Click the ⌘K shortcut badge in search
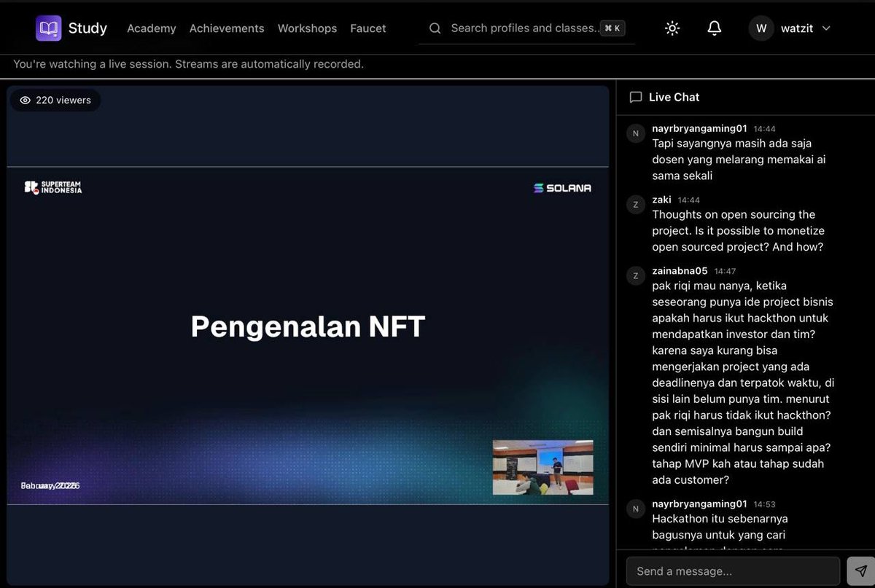Screen dimensions: 875x588 [611, 28]
